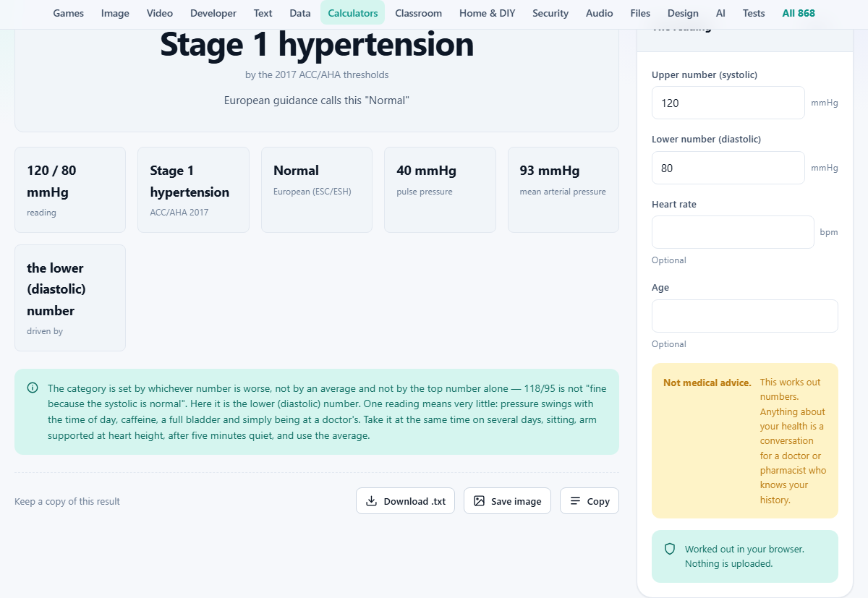Focus the diastolic lower number field

point(728,168)
